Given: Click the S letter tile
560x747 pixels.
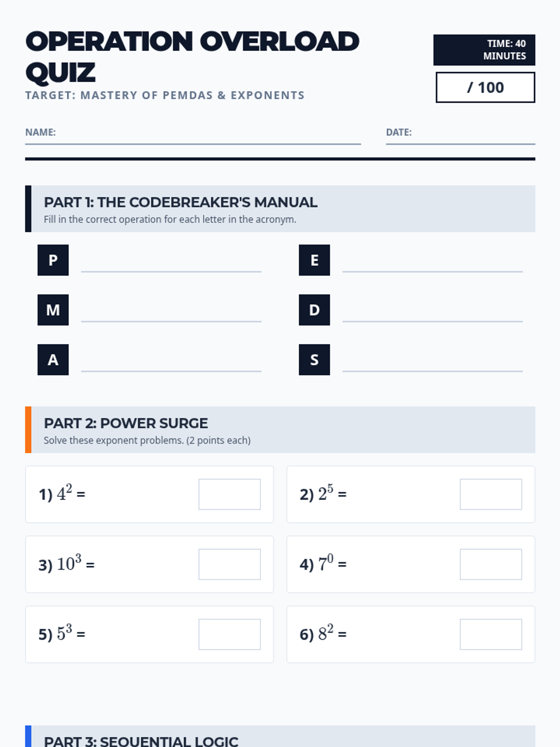Looking at the screenshot, I should click(315, 360).
